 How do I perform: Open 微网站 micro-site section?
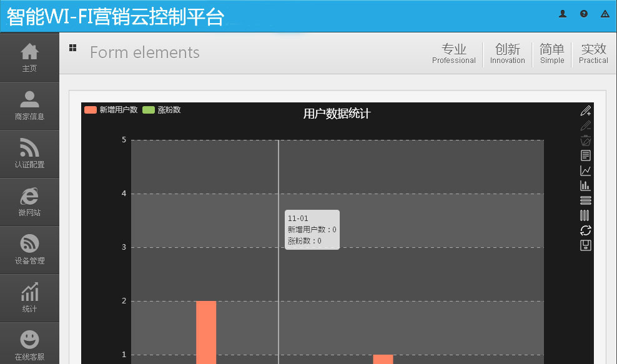[x=29, y=202]
